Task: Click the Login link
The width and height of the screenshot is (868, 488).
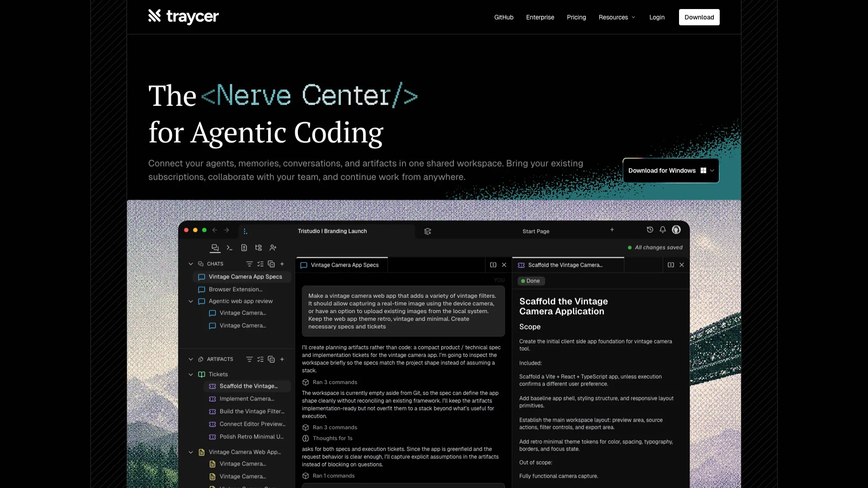Action: pyautogui.click(x=657, y=17)
